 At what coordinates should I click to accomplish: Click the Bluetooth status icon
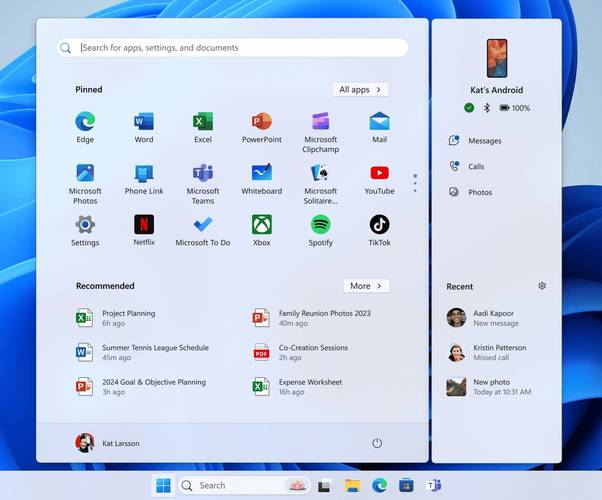pos(487,108)
